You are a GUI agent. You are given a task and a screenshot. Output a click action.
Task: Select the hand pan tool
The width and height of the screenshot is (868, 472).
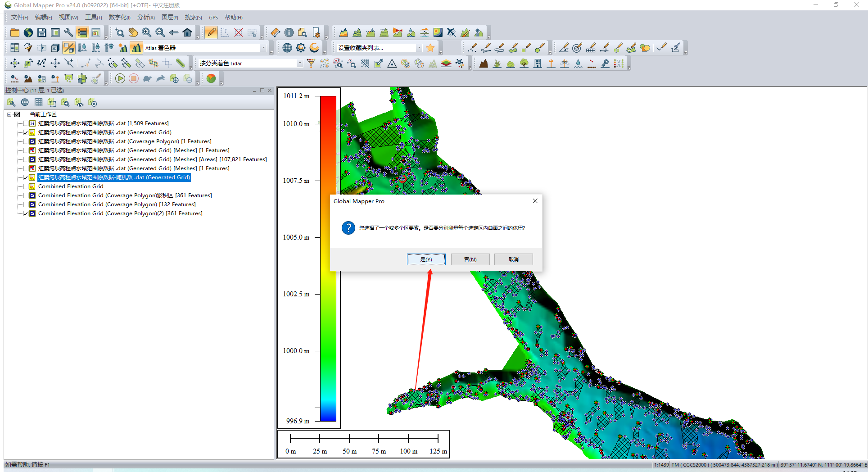[133, 32]
